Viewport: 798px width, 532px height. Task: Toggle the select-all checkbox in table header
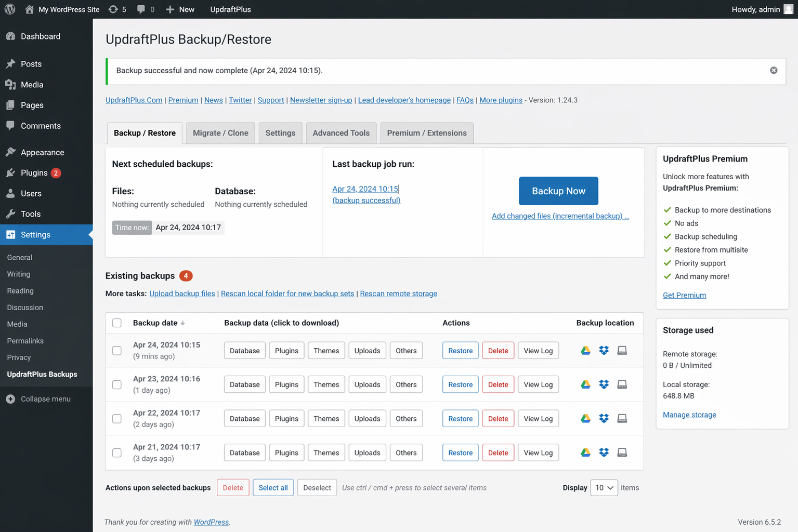point(117,323)
